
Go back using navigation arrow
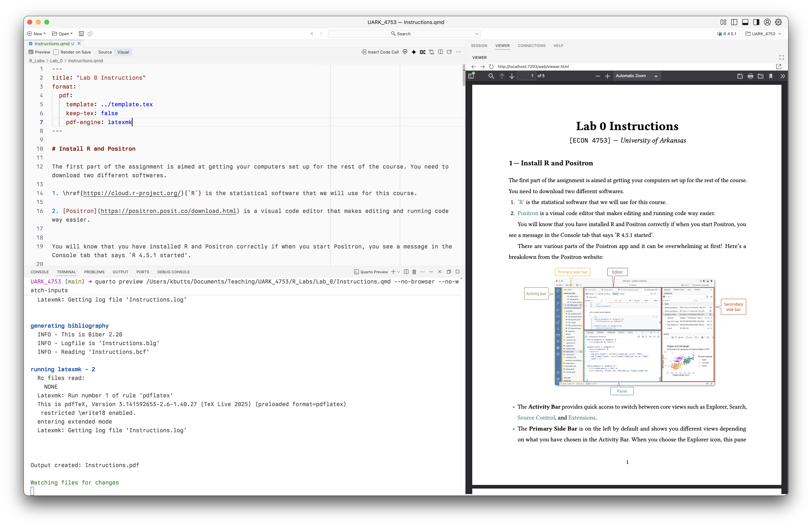click(x=312, y=34)
